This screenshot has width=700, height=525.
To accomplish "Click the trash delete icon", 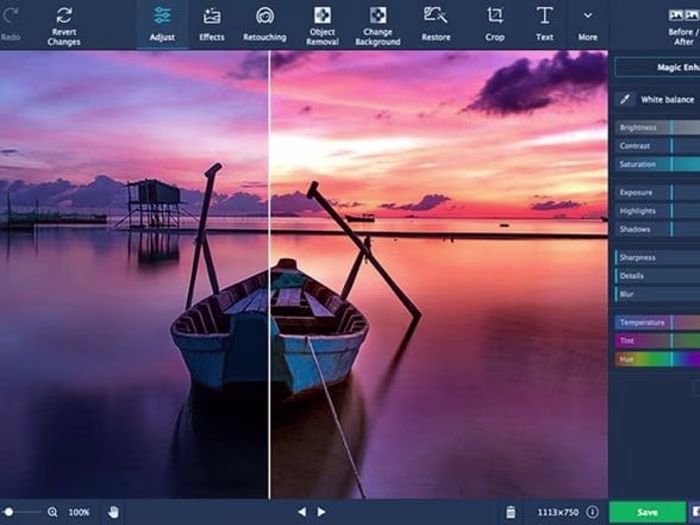I will coord(510,512).
